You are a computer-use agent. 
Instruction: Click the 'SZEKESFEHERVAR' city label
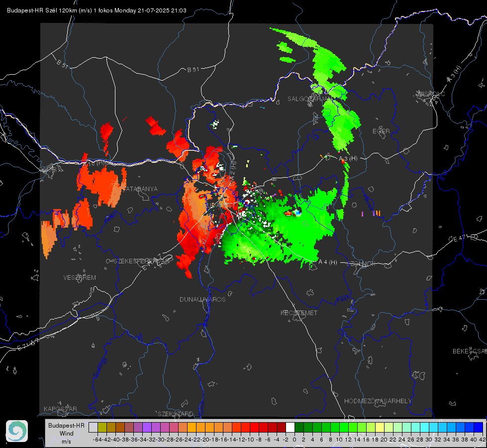(143, 261)
